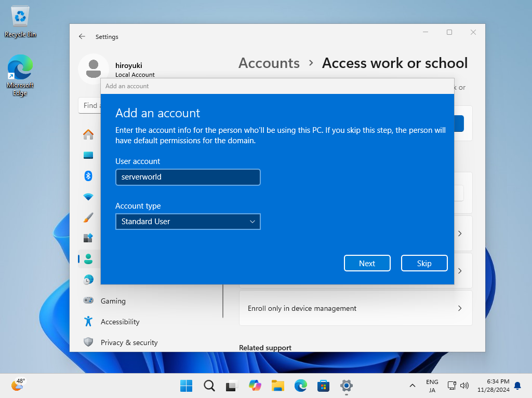Open File Explorer from the taskbar
Image resolution: width=532 pixels, height=398 pixels.
click(278, 386)
